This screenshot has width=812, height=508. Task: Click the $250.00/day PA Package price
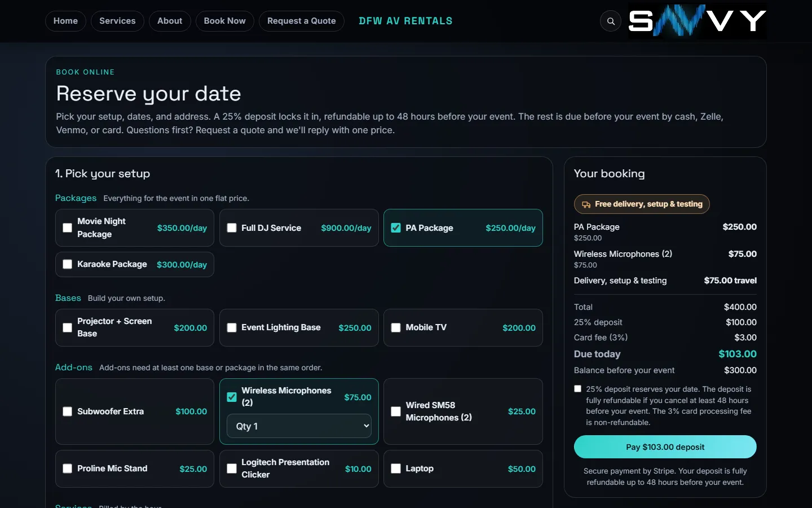pyautogui.click(x=510, y=228)
